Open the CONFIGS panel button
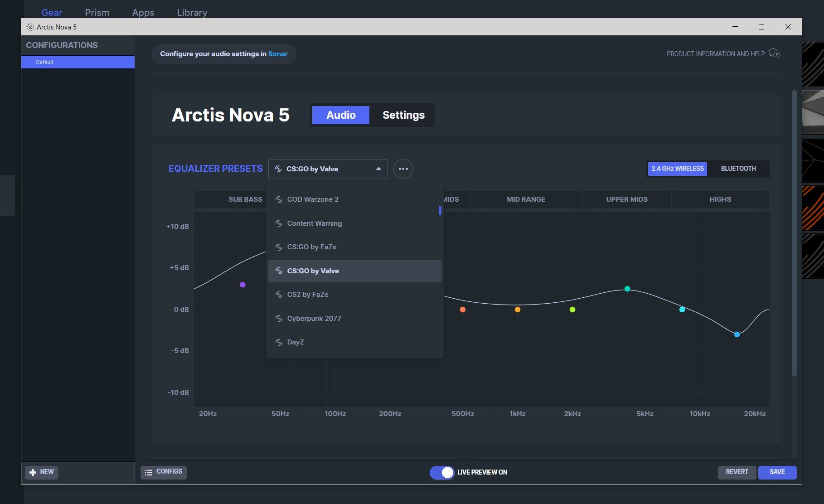This screenshot has height=504, width=824. click(164, 472)
